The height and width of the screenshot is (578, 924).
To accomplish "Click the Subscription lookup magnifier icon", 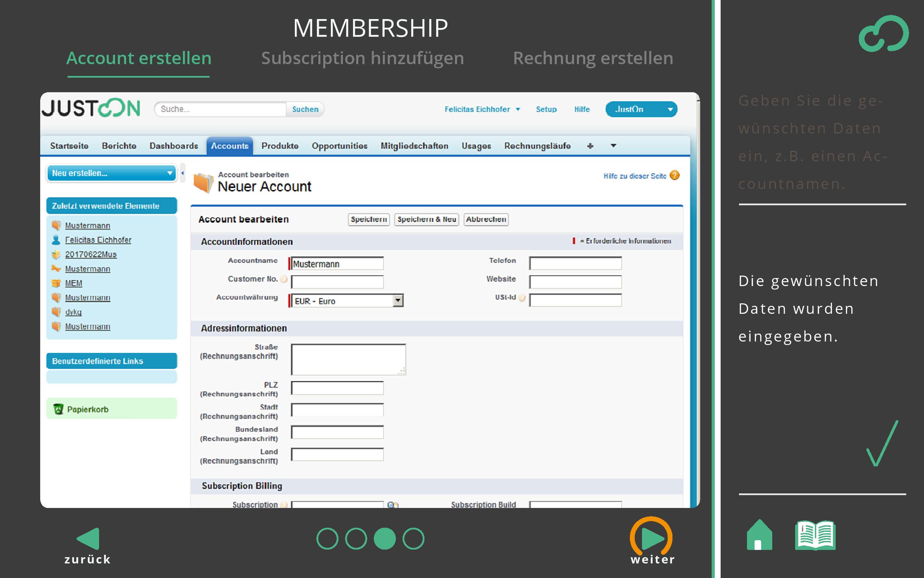I will (392, 504).
